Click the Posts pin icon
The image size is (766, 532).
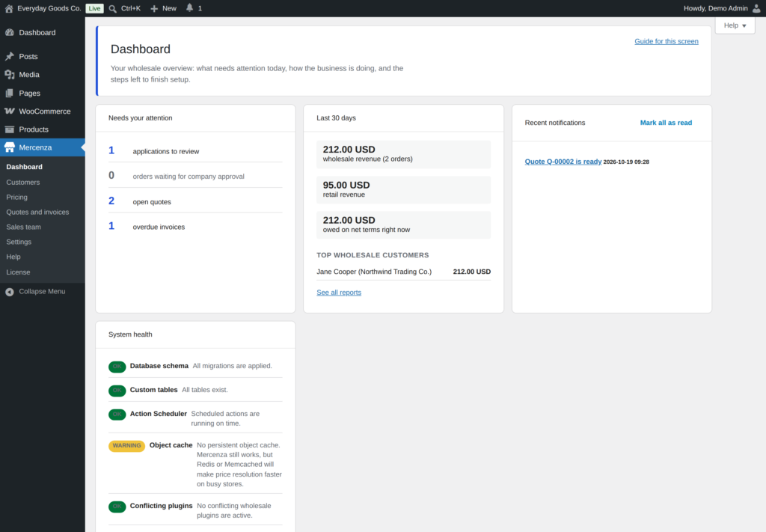click(9, 56)
